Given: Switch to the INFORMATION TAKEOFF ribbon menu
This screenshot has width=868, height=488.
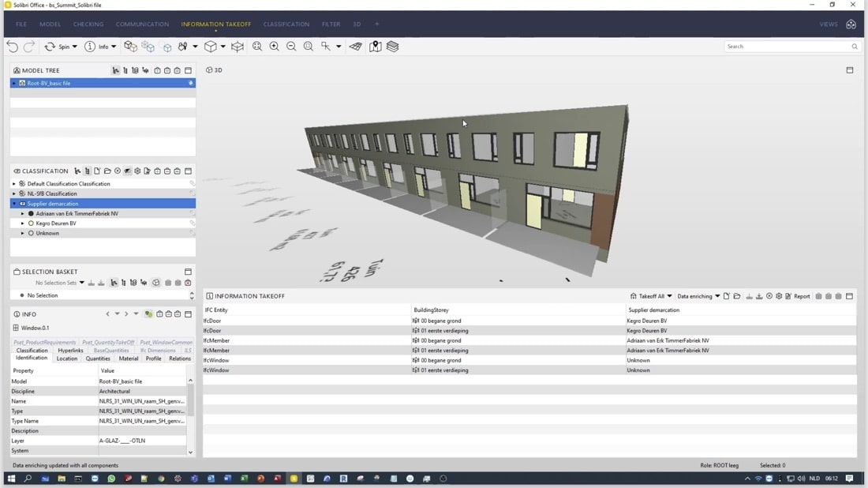Looking at the screenshot, I should click(x=215, y=24).
